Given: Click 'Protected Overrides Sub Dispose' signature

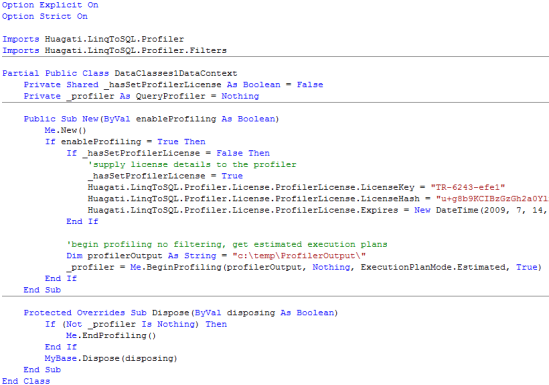Looking at the screenshot, I should (x=181, y=313).
